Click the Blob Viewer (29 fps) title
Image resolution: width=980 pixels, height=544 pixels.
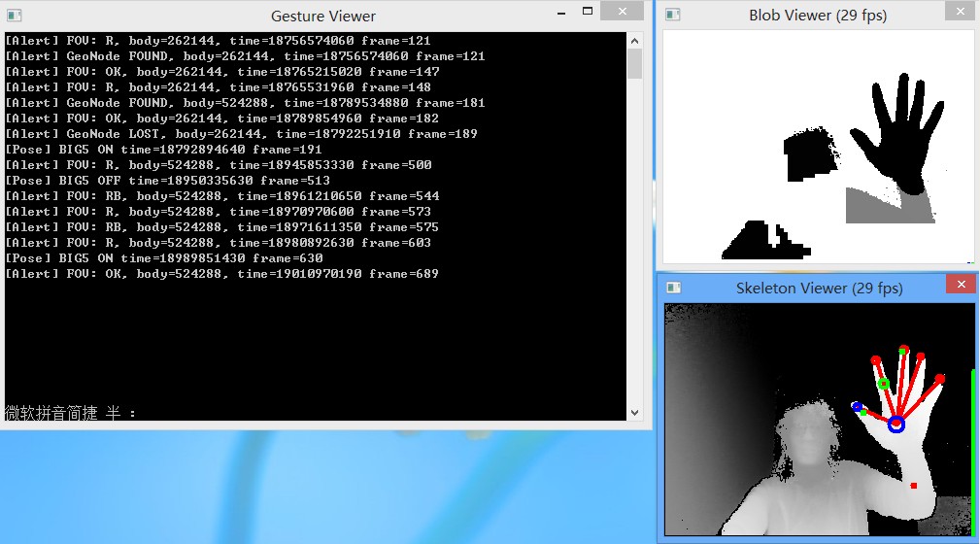pyautogui.click(x=818, y=16)
